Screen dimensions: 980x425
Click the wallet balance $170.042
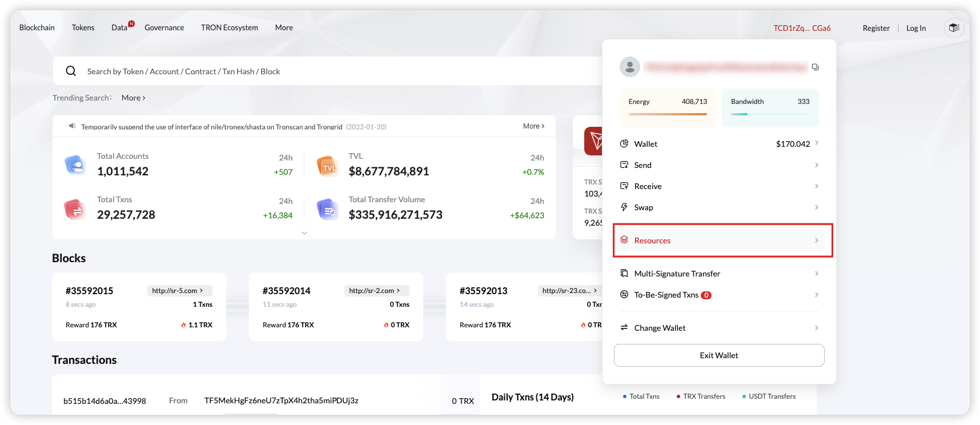(x=793, y=143)
